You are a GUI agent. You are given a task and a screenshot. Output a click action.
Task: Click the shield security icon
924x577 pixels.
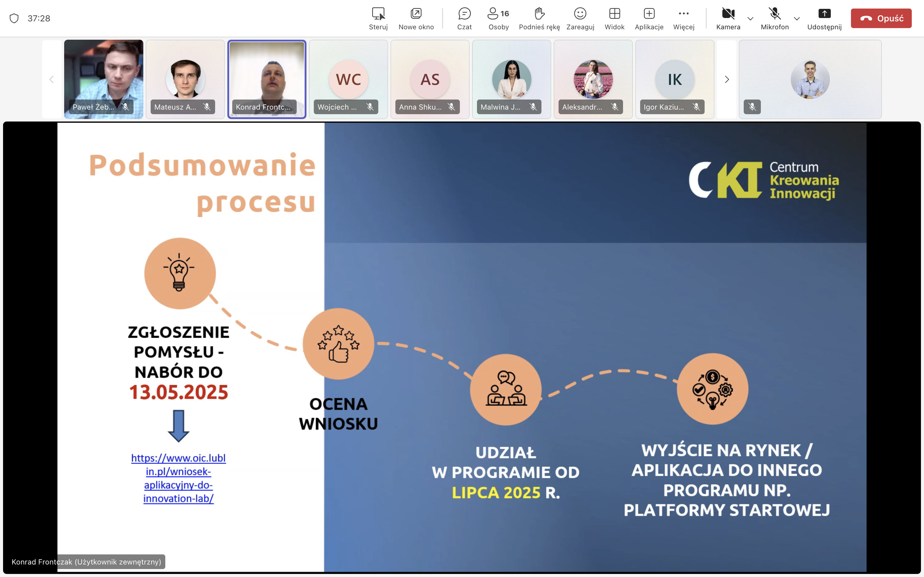pos(14,18)
